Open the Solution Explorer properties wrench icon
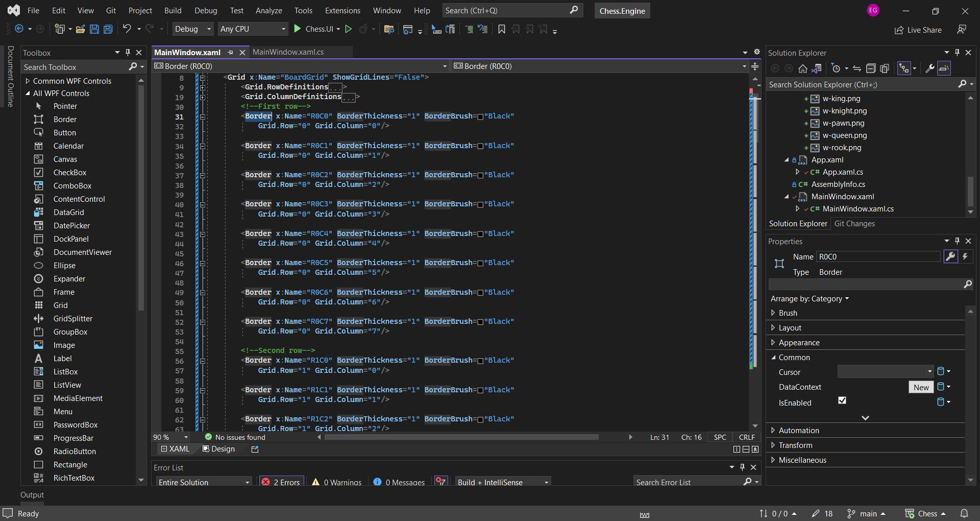 pyautogui.click(x=930, y=68)
